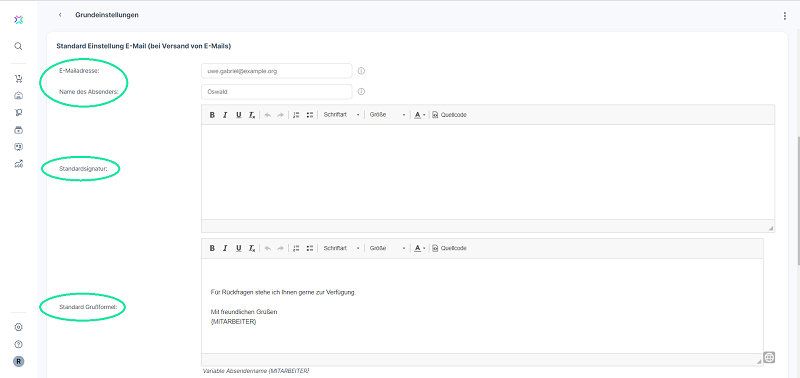Open the user avatar labeled R

coord(18,362)
